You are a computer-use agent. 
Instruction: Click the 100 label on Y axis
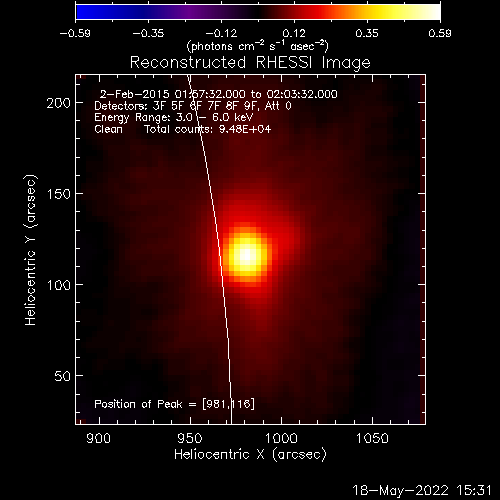tap(58, 285)
